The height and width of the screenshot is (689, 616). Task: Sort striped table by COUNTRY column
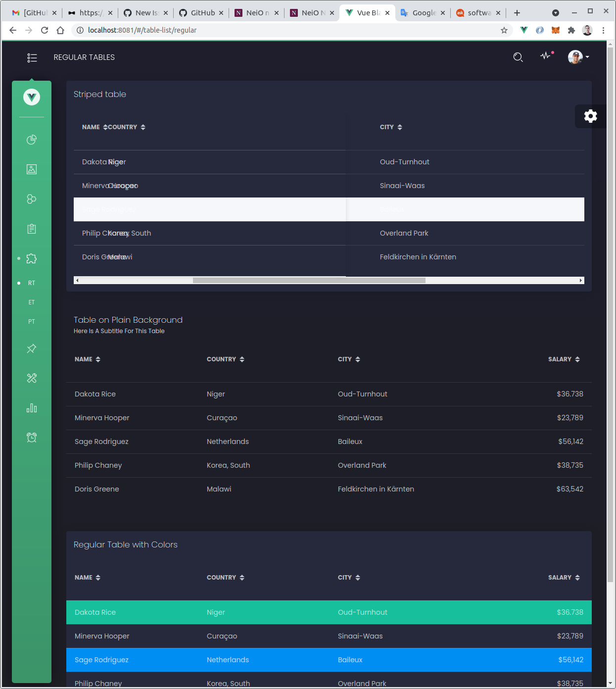[127, 127]
